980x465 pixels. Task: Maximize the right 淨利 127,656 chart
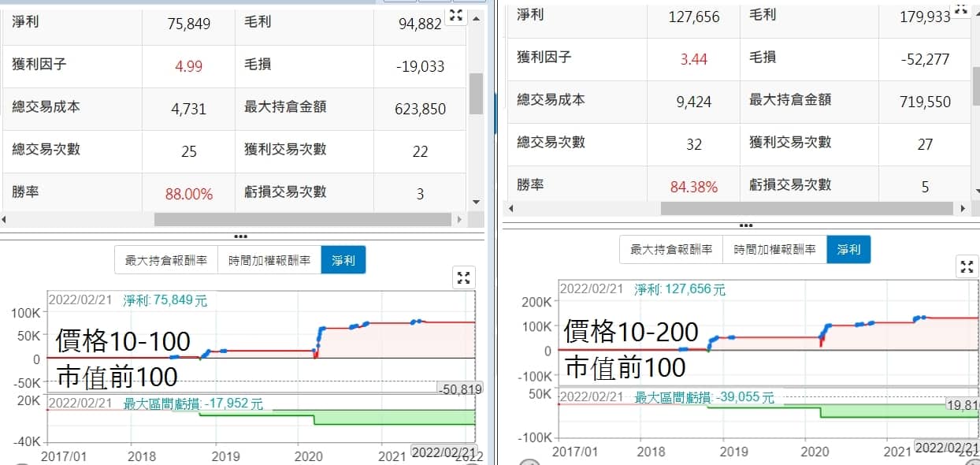(x=967, y=268)
